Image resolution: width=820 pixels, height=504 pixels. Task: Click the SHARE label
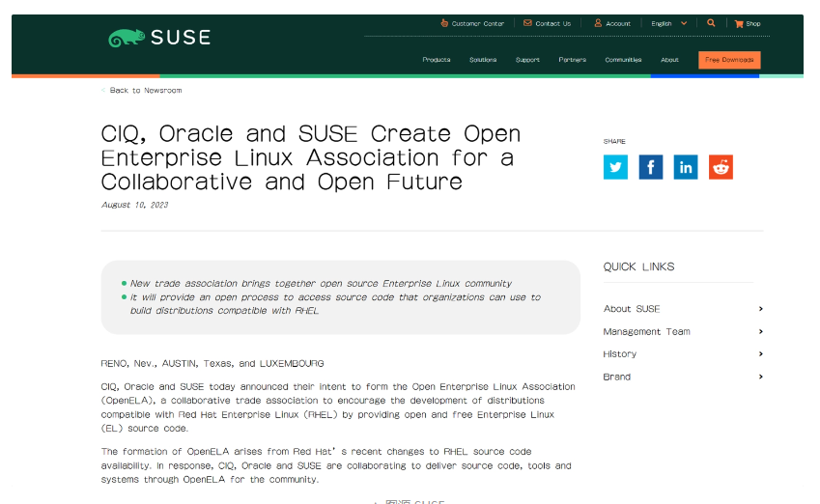tap(614, 141)
